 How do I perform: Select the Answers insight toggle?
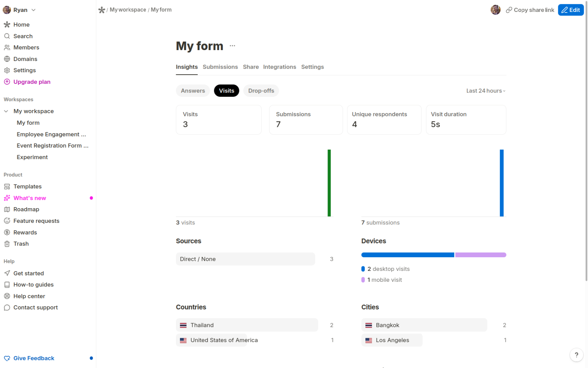(x=193, y=91)
